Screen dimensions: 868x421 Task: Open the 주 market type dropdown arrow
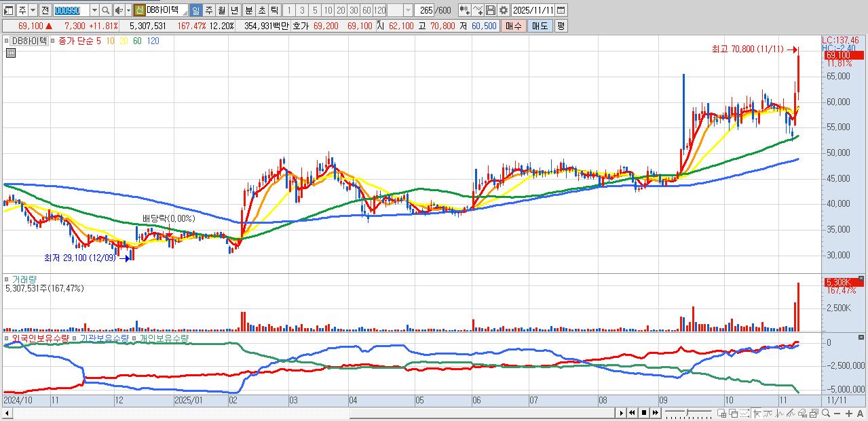[x=33, y=10]
